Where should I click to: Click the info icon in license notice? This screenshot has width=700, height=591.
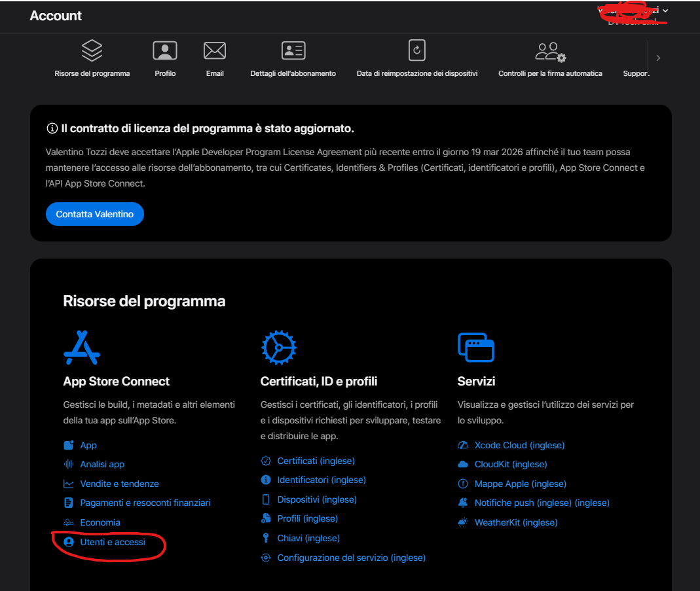point(52,128)
